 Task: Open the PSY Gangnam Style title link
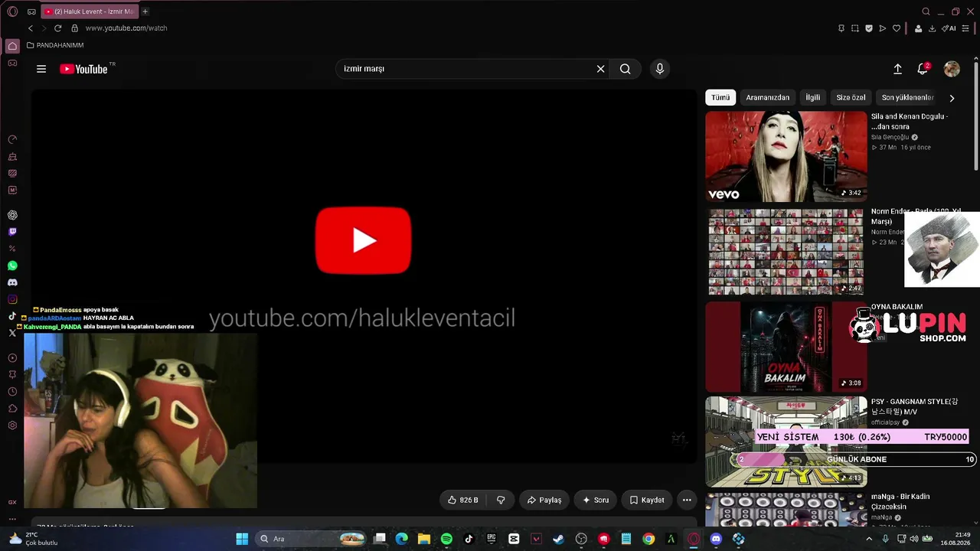click(x=914, y=406)
